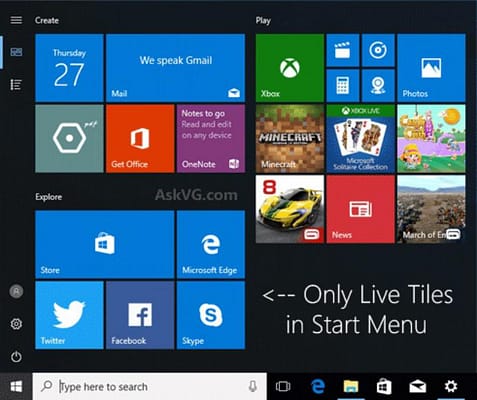
Task: Launch the Get Office tile
Action: [x=140, y=138]
